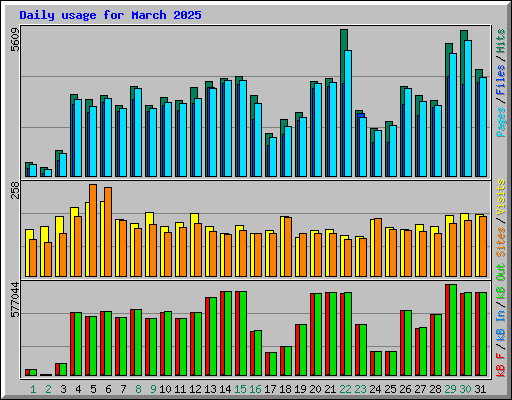
Task: Click the 577044 axis value
Action: (15, 300)
